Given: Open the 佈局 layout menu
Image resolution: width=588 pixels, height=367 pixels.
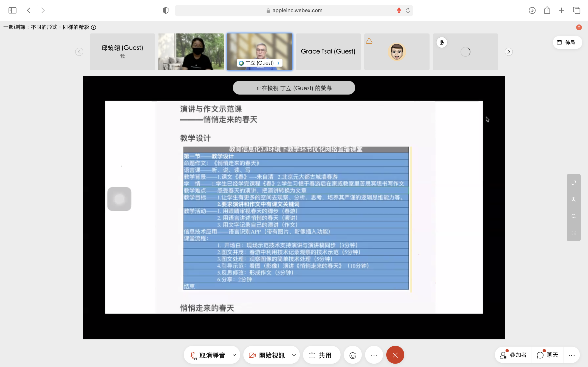Looking at the screenshot, I should pyautogui.click(x=567, y=42).
